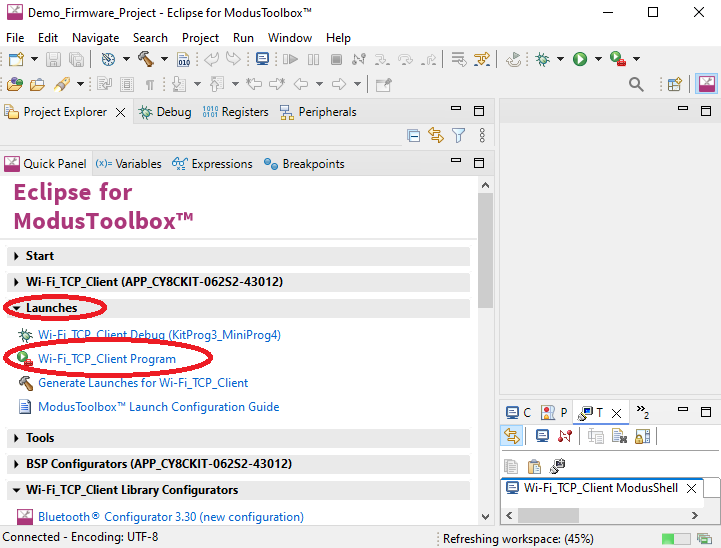
Task: Toggle Use Step Filters icon
Action: click(481, 59)
